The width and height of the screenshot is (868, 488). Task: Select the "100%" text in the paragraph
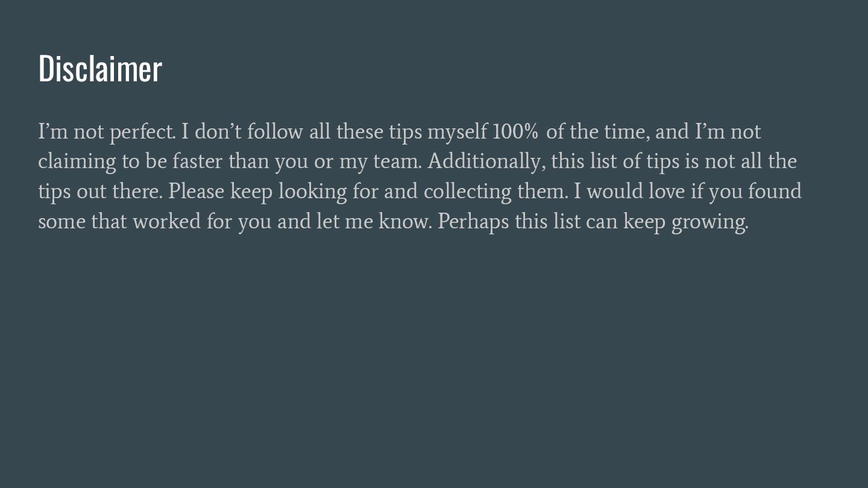(515, 131)
